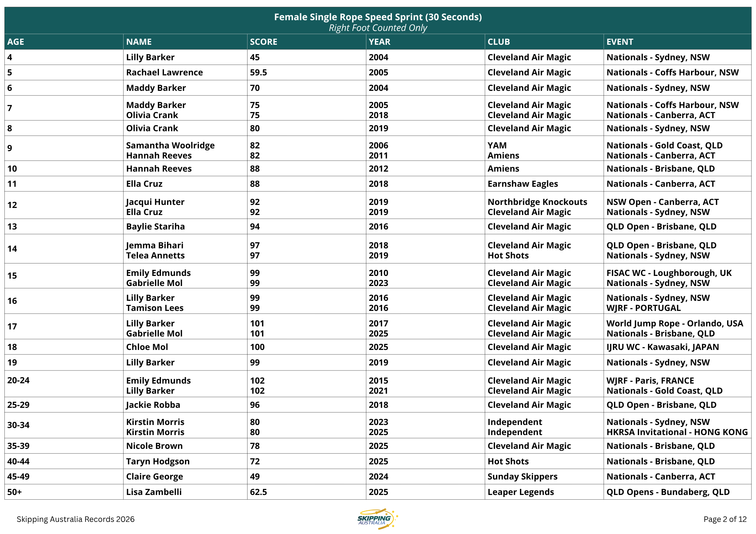This screenshot has width=756, height=534.
Task: Select the name 'Chloe Mol'
Action: tap(147, 347)
